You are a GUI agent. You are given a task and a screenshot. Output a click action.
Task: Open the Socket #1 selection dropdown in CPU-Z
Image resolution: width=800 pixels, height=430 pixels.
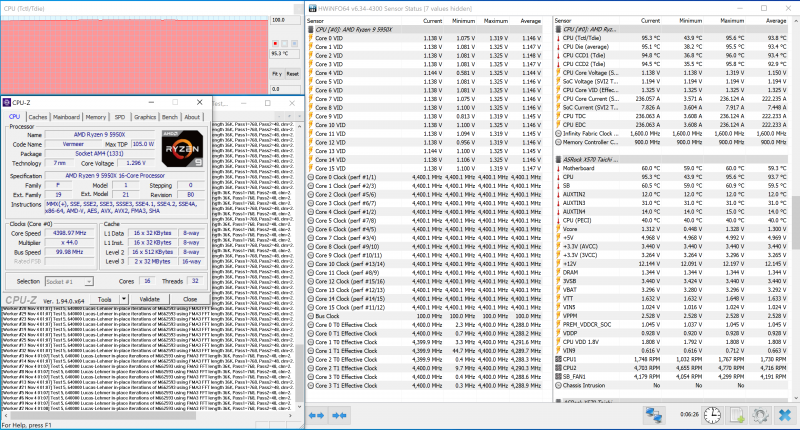(89, 282)
